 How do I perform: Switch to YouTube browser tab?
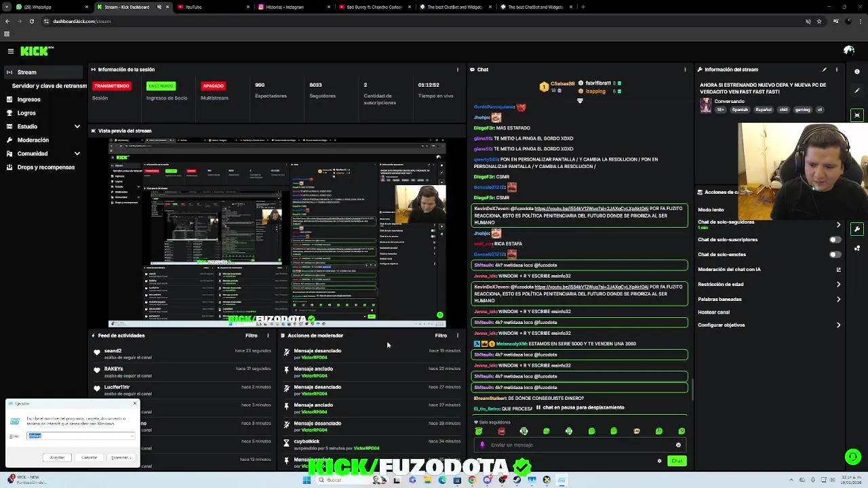click(x=212, y=7)
